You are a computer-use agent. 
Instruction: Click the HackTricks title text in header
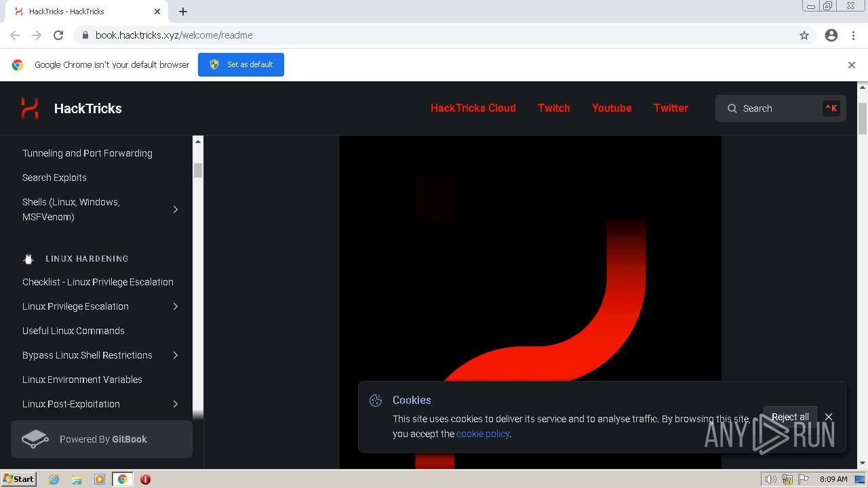tap(88, 108)
